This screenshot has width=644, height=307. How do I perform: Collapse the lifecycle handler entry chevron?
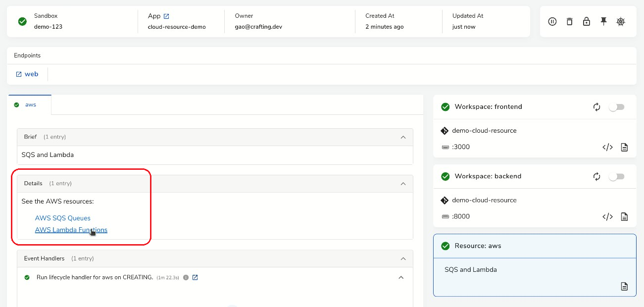tap(401, 277)
